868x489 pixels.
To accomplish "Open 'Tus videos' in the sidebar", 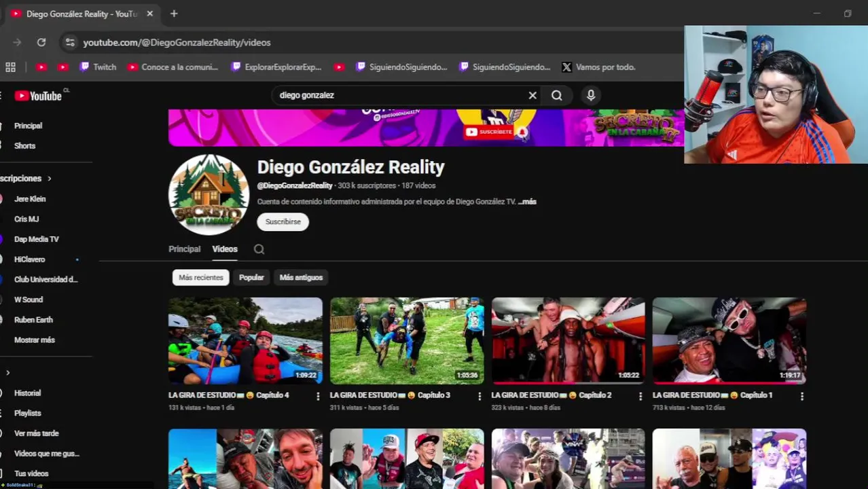I will pyautogui.click(x=31, y=473).
